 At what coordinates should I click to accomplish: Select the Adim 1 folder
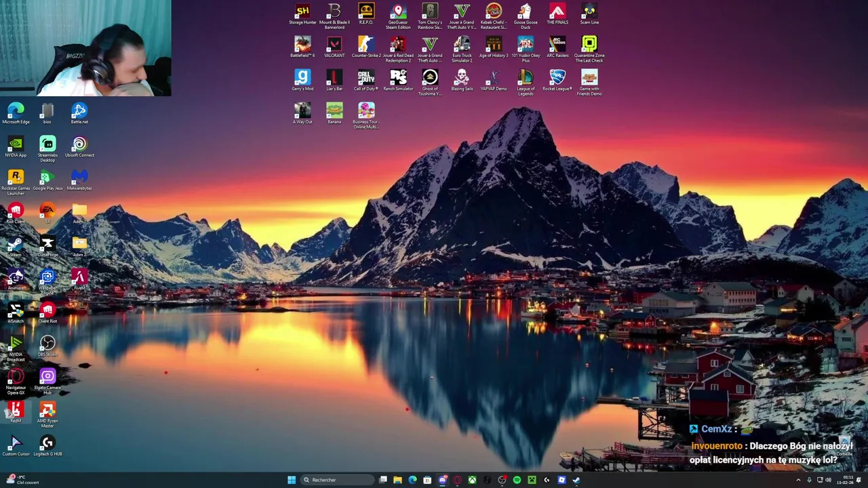click(x=79, y=213)
